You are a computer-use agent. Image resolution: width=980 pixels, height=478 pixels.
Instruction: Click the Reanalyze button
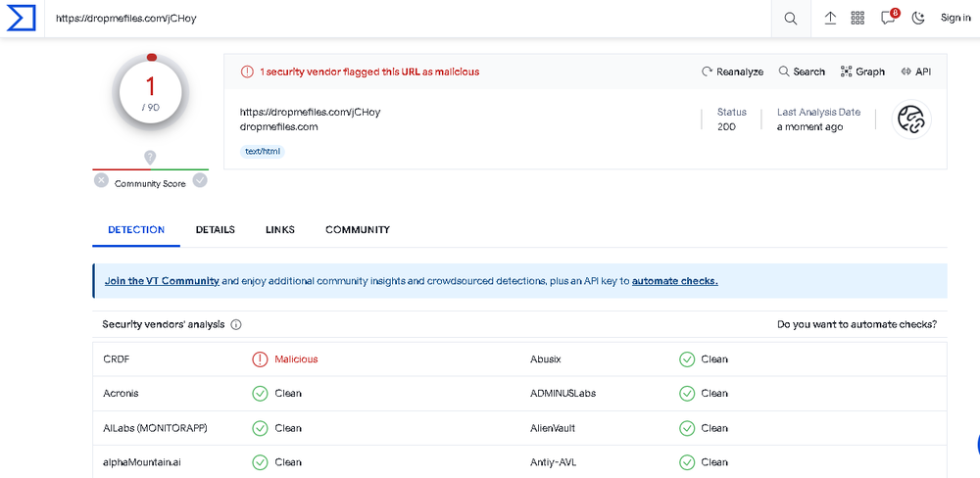coord(732,72)
